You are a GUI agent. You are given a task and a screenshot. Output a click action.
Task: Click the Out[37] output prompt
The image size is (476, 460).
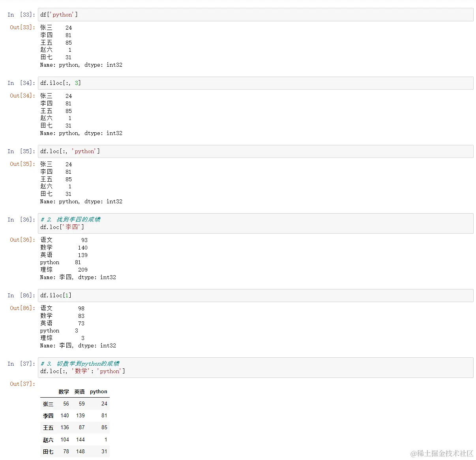(x=22, y=384)
